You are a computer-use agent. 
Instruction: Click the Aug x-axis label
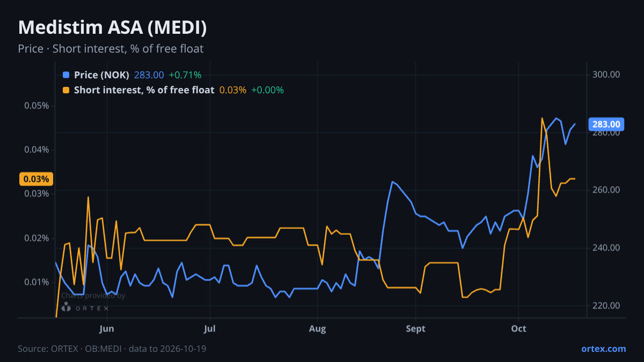coord(318,328)
